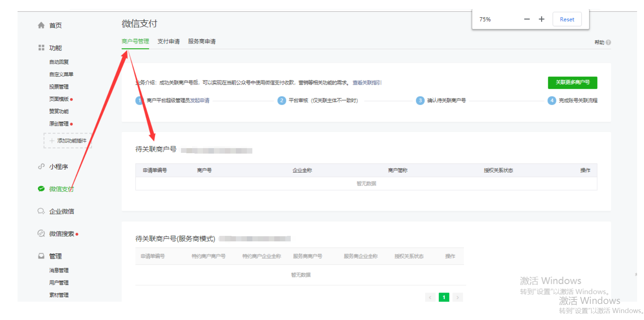Viewport: 644px width, 320px height.
Task: Go to next page with right chevron
Action: point(457,297)
